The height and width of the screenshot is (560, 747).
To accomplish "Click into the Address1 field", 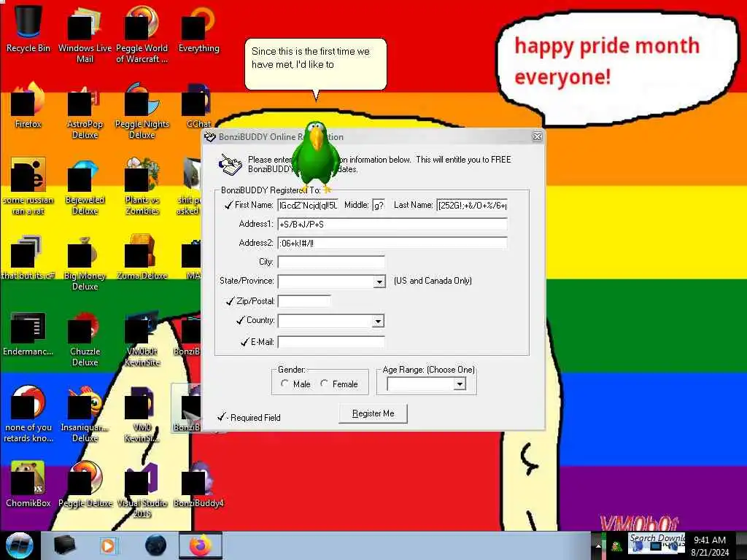I will point(392,225).
